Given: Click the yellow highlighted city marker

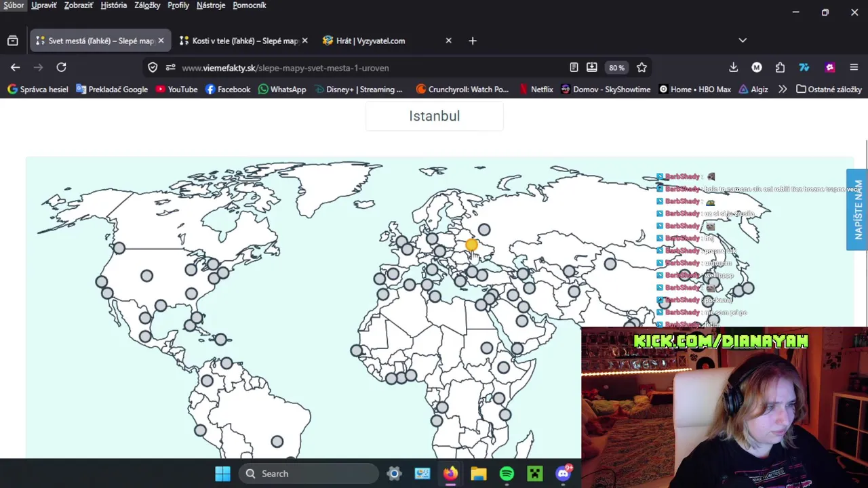Looking at the screenshot, I should [x=472, y=245].
